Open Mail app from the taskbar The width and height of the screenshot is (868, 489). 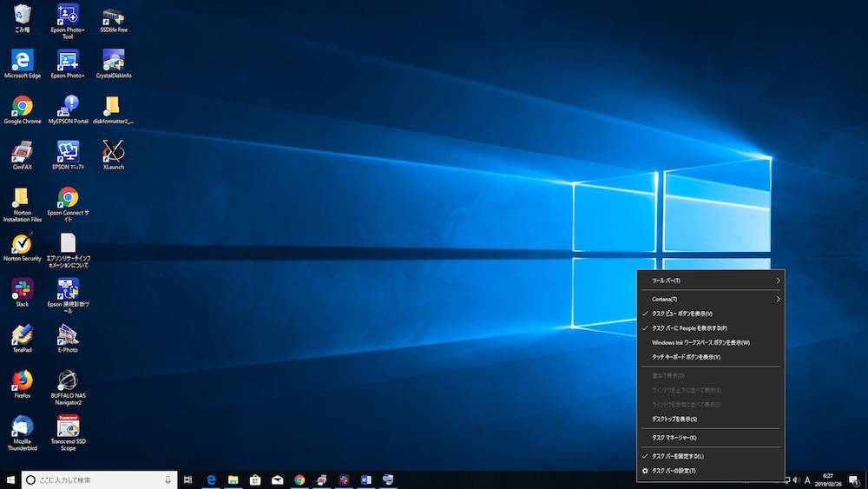coord(278,480)
